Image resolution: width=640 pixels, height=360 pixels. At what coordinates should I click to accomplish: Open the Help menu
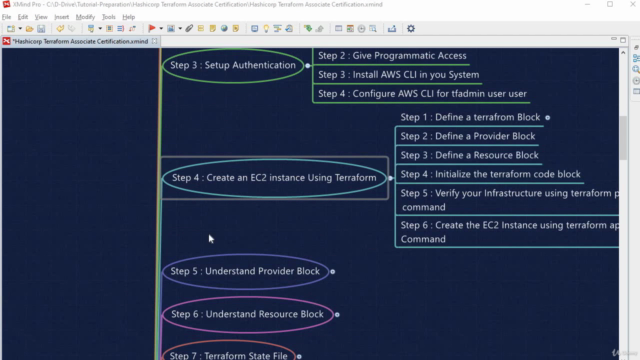click(129, 17)
